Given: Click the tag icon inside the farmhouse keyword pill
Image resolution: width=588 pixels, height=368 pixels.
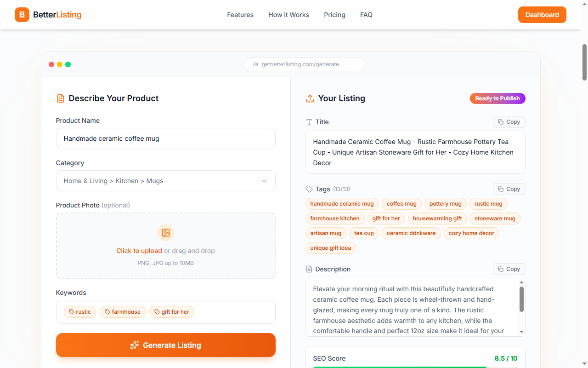Looking at the screenshot, I should coord(106,312).
